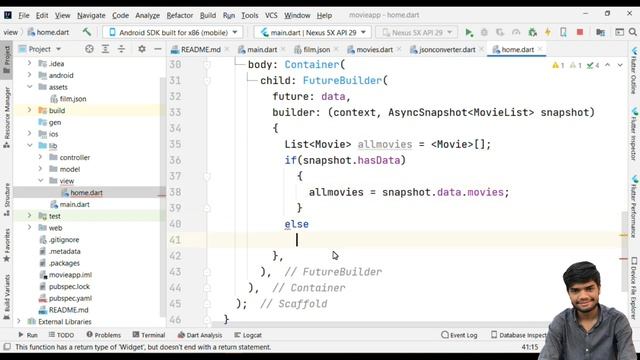This screenshot has width=640, height=360.
Task: Click the Run green play button
Action: point(469,32)
